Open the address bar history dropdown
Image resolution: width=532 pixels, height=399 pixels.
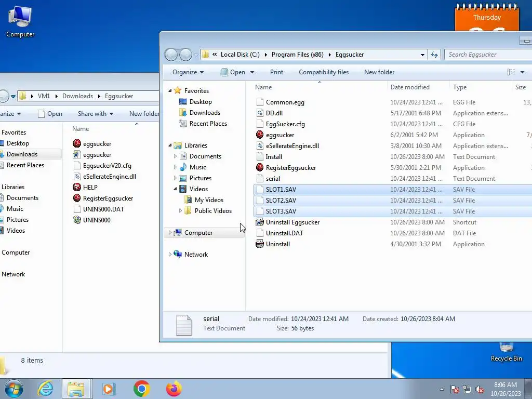click(x=422, y=55)
